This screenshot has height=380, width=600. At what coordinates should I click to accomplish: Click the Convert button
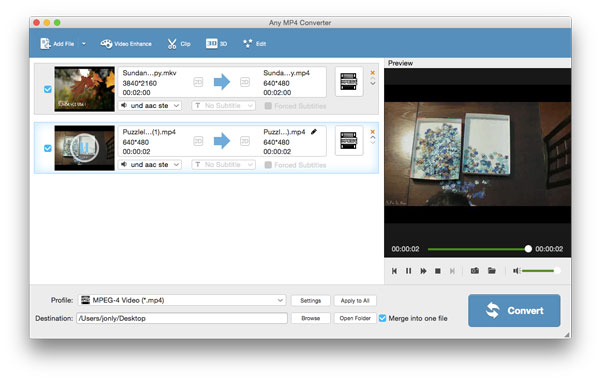[x=514, y=310]
